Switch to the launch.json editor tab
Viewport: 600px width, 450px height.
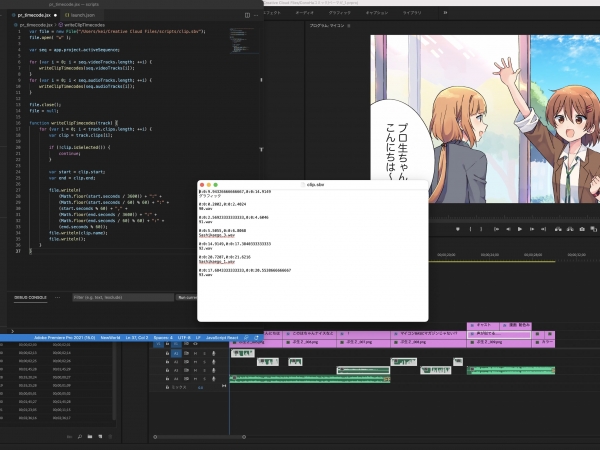[80, 15]
